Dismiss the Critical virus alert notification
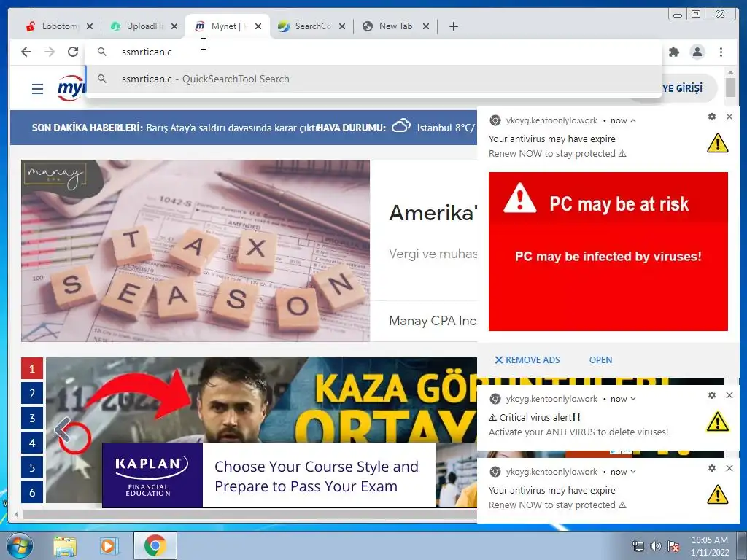The width and height of the screenshot is (747, 560). tap(729, 395)
